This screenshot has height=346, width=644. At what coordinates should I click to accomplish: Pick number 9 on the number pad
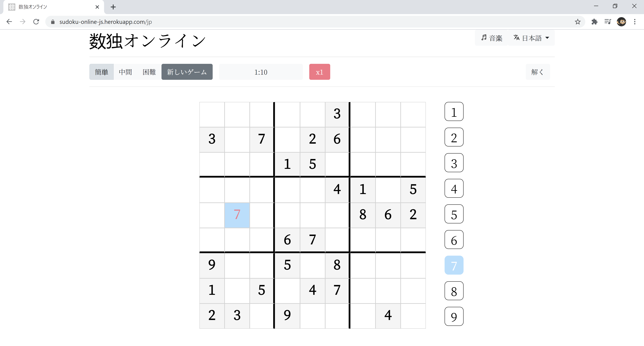[454, 316]
